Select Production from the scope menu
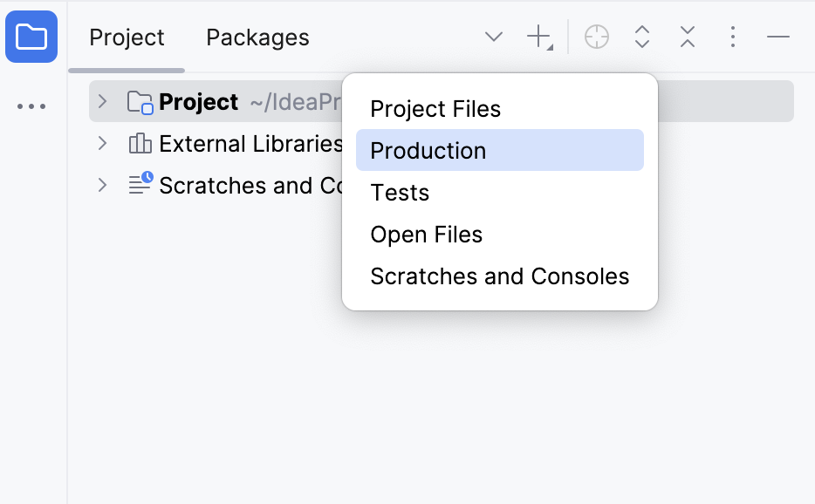This screenshot has height=504, width=815. tap(428, 150)
